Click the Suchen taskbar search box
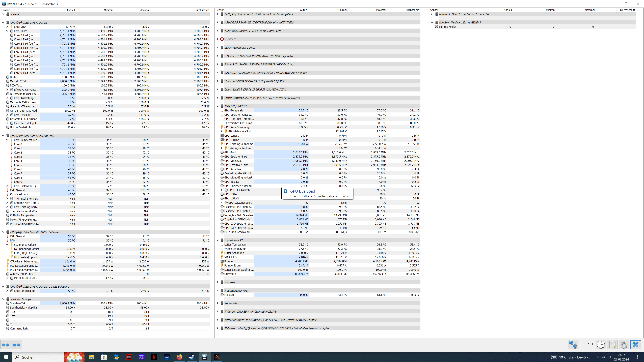 click(38, 357)
